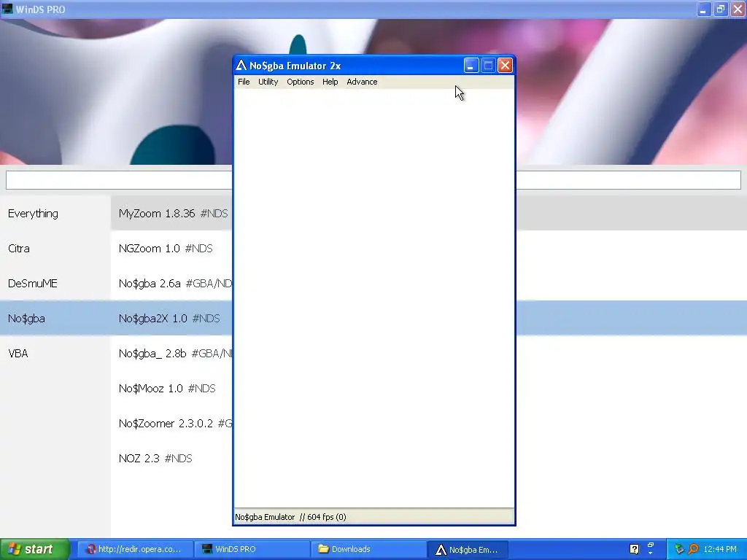The height and width of the screenshot is (560, 747).
Task: Click the status bar fps readout
Action: click(322, 517)
